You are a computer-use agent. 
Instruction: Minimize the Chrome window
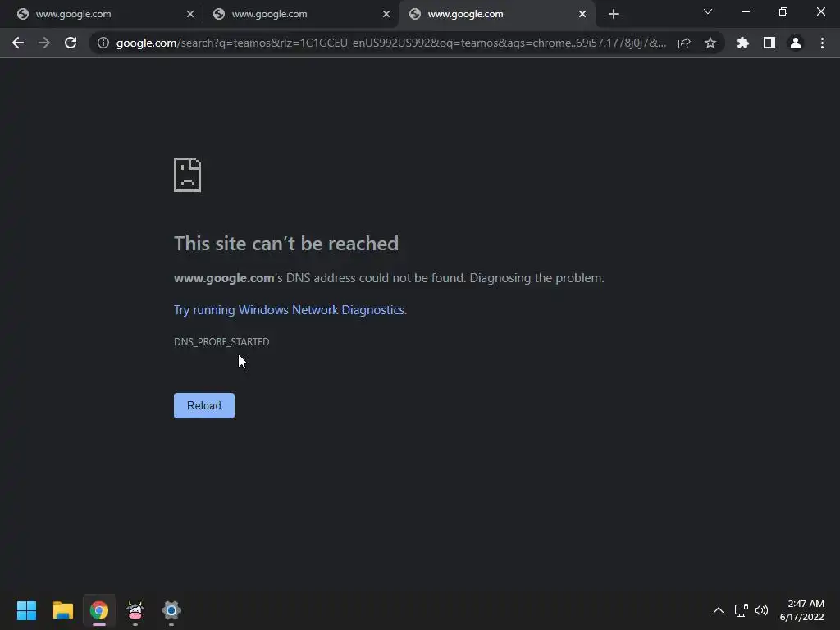point(745,11)
